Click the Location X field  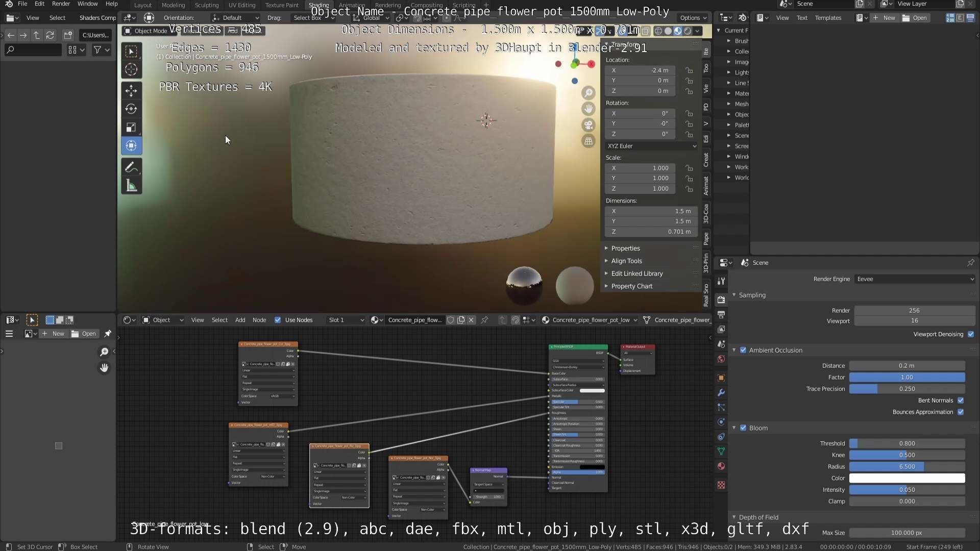[640, 70]
